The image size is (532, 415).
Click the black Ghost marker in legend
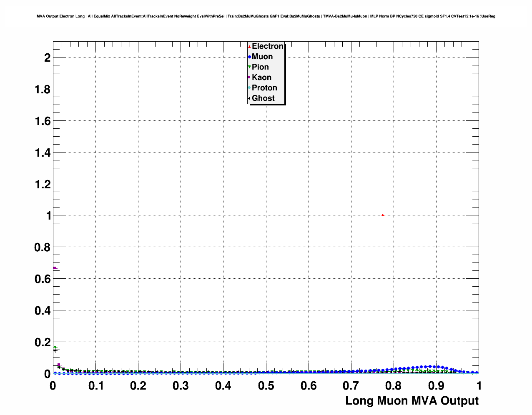[249, 98]
